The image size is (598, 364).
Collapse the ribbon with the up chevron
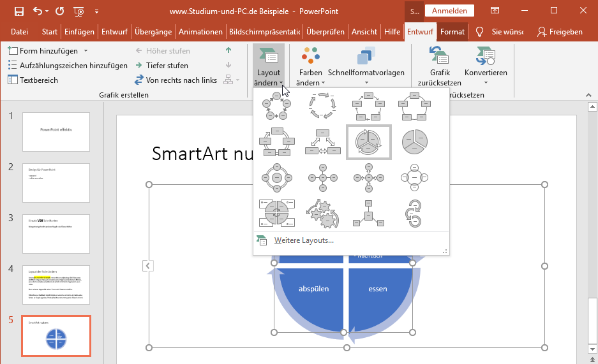point(588,95)
